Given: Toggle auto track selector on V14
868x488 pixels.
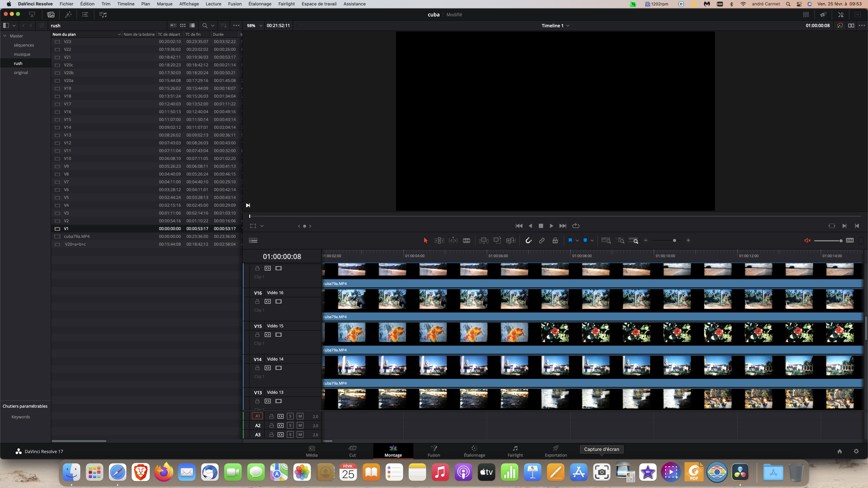Looking at the screenshot, I should [268, 368].
